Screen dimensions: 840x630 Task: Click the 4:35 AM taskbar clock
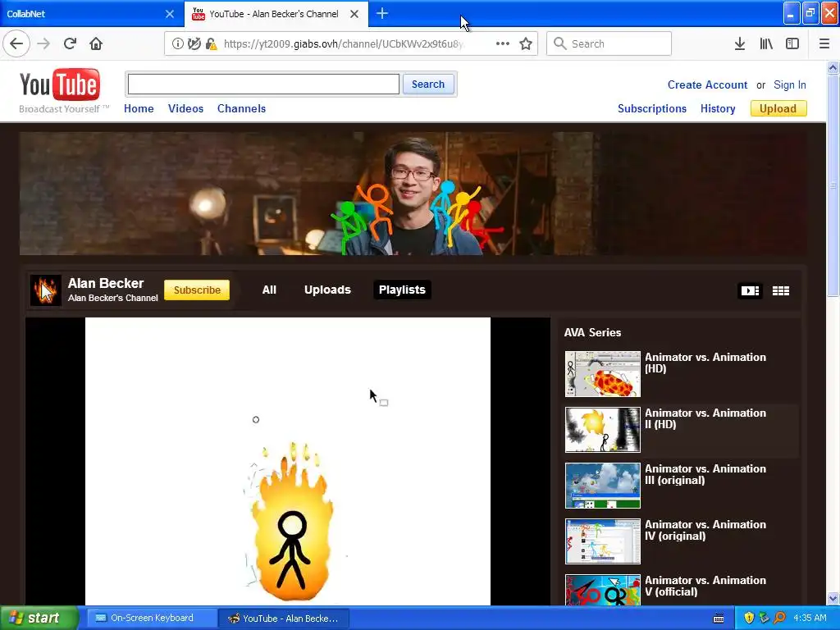tap(810, 618)
